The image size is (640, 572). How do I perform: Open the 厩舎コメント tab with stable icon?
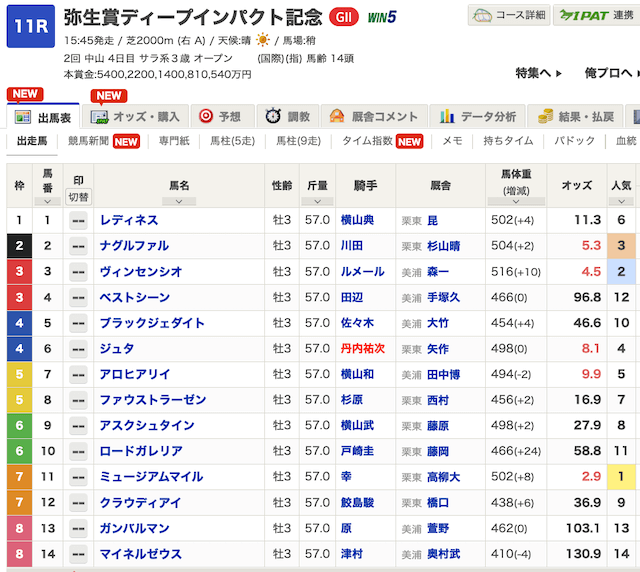[x=374, y=116]
